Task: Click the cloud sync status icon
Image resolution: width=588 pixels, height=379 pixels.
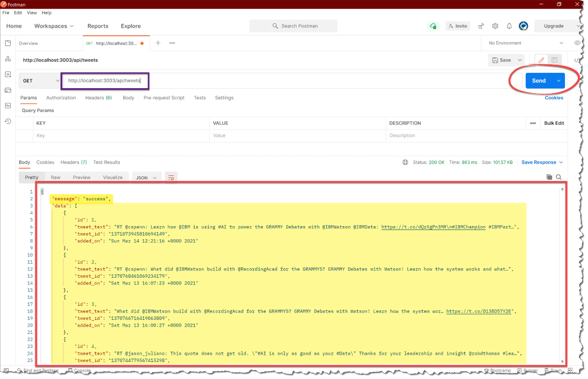Action: (x=433, y=26)
